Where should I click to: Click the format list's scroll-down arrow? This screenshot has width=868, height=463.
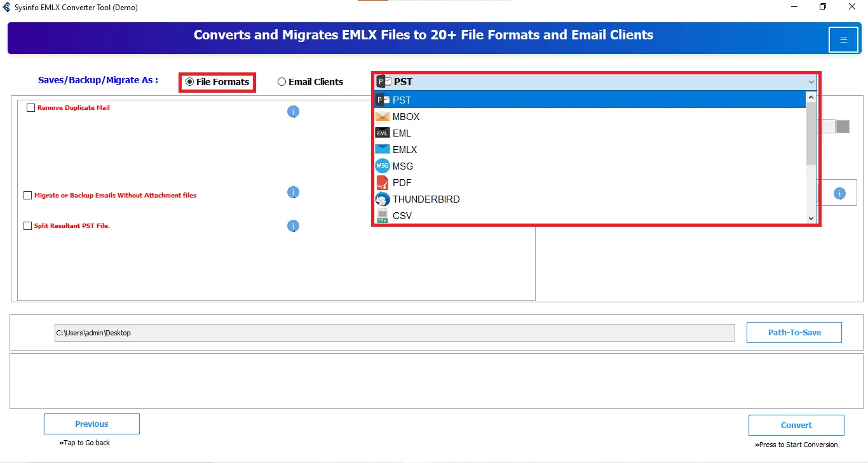[811, 218]
